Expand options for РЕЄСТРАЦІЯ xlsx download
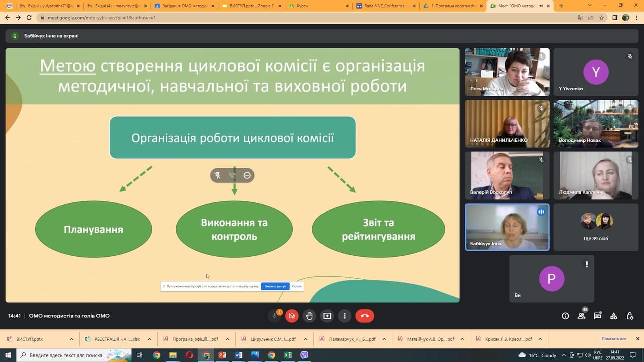The image size is (644, 362). tap(149, 339)
